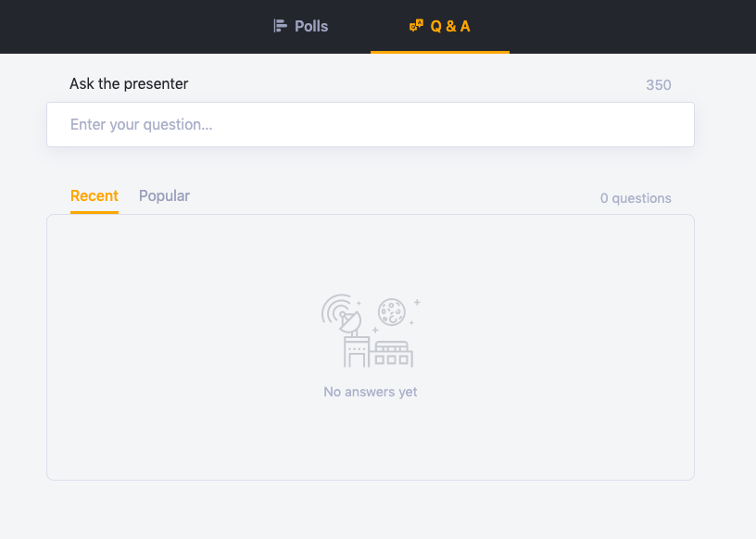Click the sparkle star beside the moon

tap(417, 302)
